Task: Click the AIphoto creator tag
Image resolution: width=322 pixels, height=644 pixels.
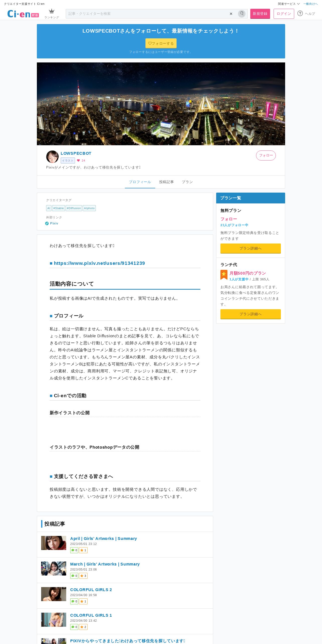Action: click(89, 208)
